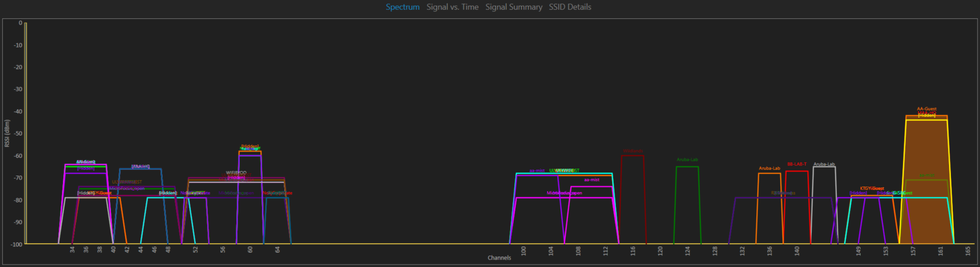Click the orange Aruba-Lab label near channel 136
Image resolution: width=980 pixels, height=267 pixels.
pos(769,169)
